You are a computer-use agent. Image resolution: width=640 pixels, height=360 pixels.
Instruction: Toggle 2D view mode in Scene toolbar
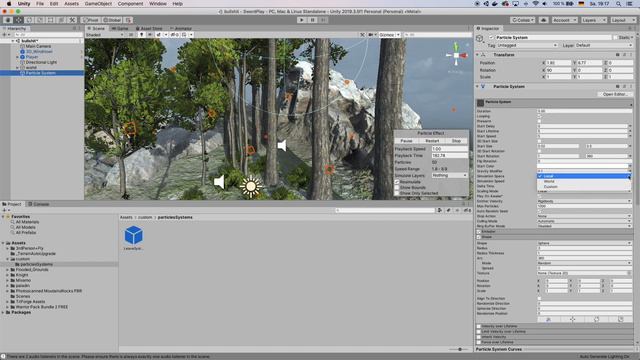(x=131, y=35)
